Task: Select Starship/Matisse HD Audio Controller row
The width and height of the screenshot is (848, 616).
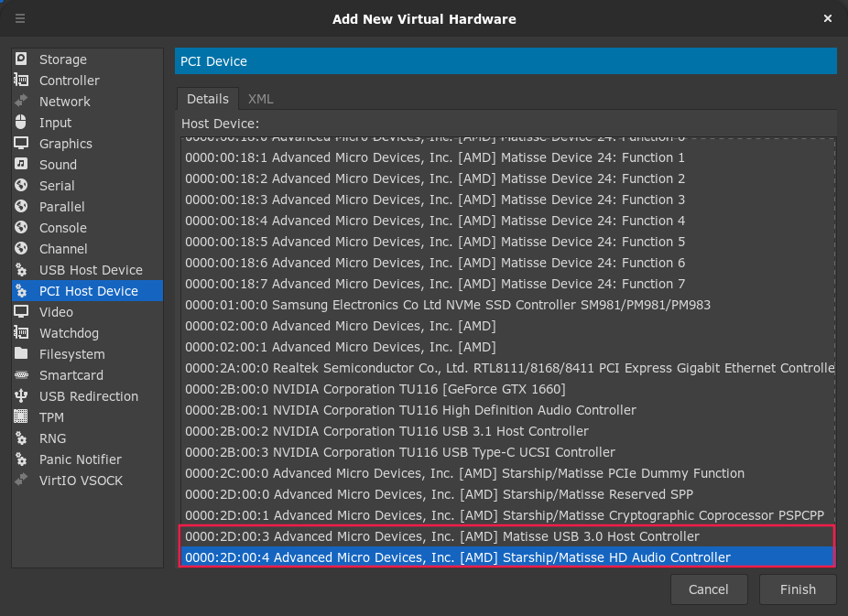Action: [x=508, y=557]
